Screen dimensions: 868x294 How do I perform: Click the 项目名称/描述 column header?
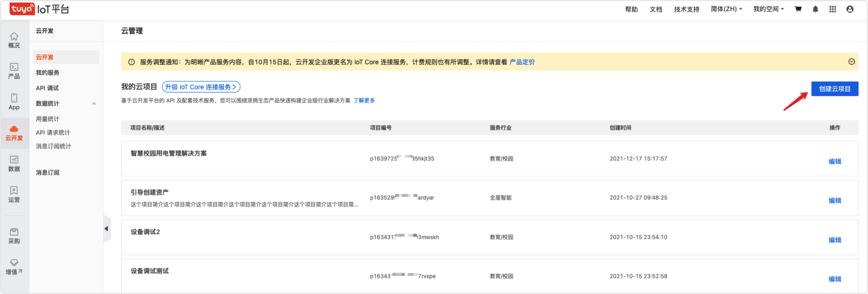tap(147, 128)
